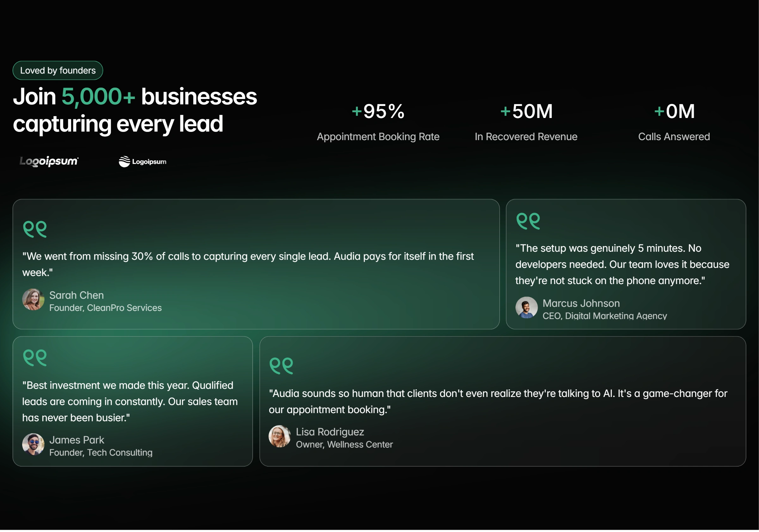This screenshot has height=532, width=759.
Task: Click the quote icon in Sarah Chen's testimonial
Action: coord(35,229)
